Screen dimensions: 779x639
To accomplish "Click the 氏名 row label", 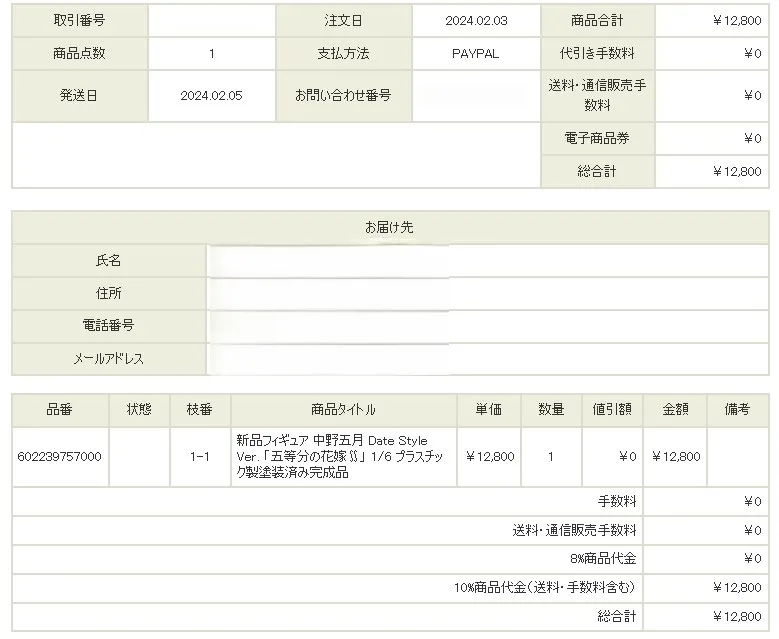I will point(108,260).
